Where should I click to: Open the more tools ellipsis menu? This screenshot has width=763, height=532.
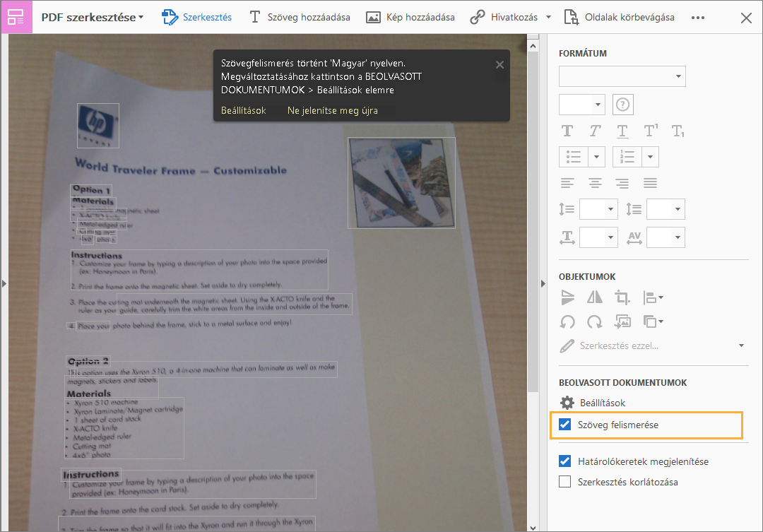(698, 18)
